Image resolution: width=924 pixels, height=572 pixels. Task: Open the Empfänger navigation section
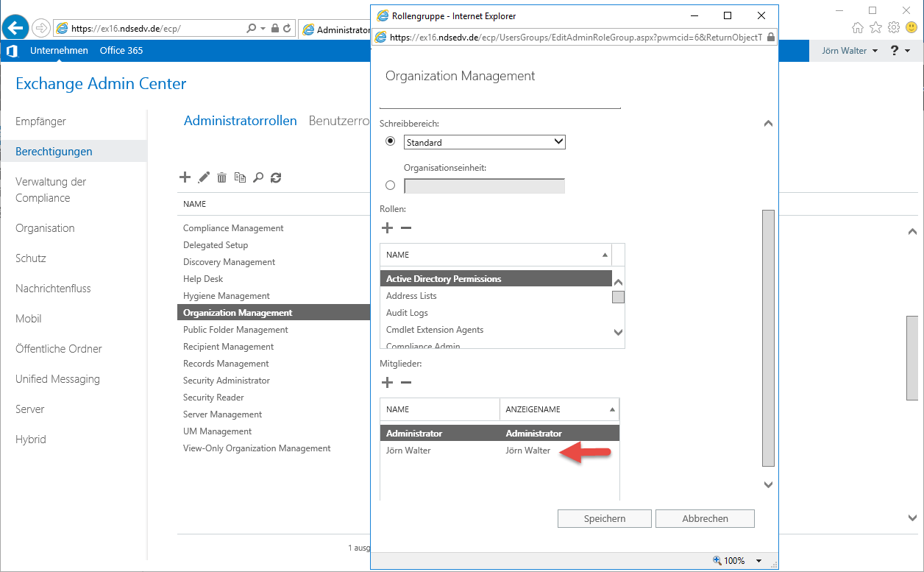[x=41, y=121]
